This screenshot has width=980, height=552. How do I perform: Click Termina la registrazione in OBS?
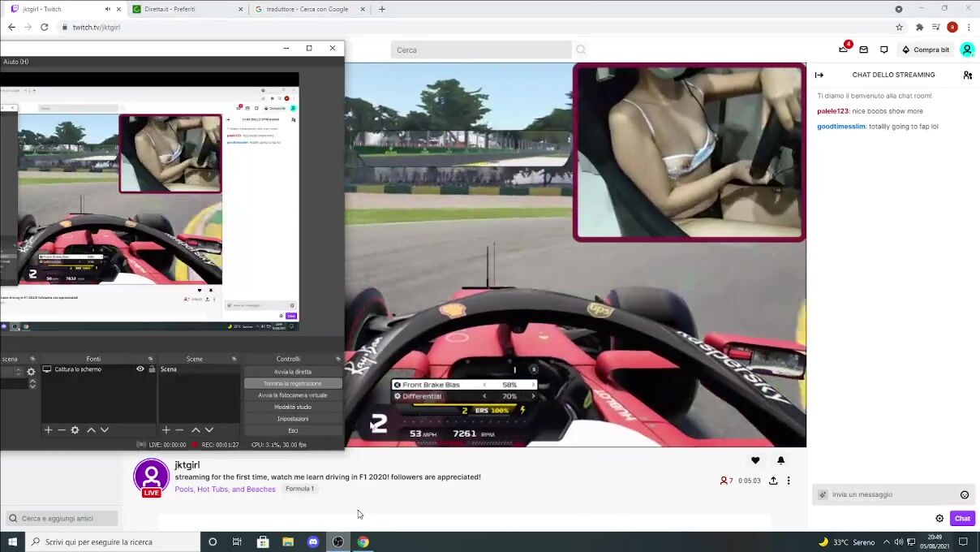pyautogui.click(x=293, y=383)
